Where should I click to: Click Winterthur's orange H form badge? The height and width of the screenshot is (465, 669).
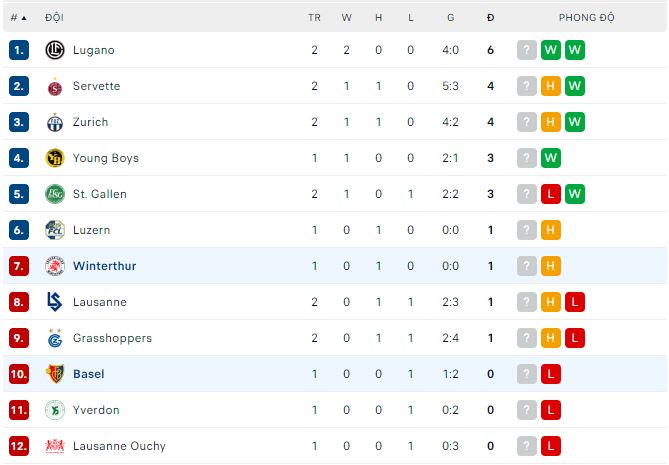(550, 266)
